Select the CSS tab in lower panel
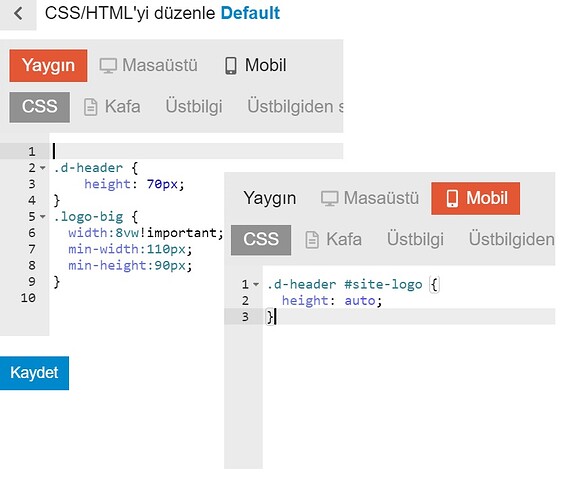 tap(261, 240)
